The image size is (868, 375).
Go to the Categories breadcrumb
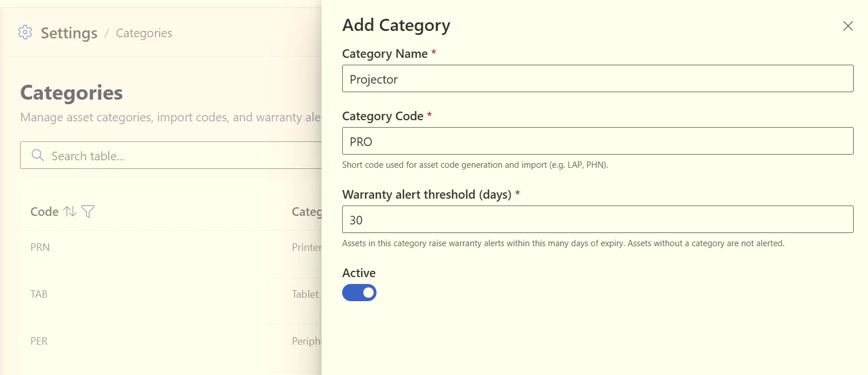pos(144,33)
